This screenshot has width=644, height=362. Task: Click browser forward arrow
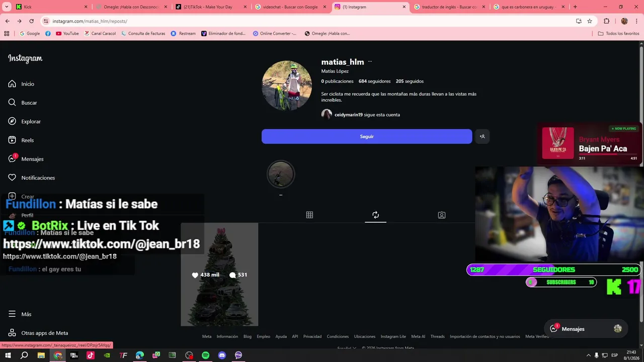point(19,21)
